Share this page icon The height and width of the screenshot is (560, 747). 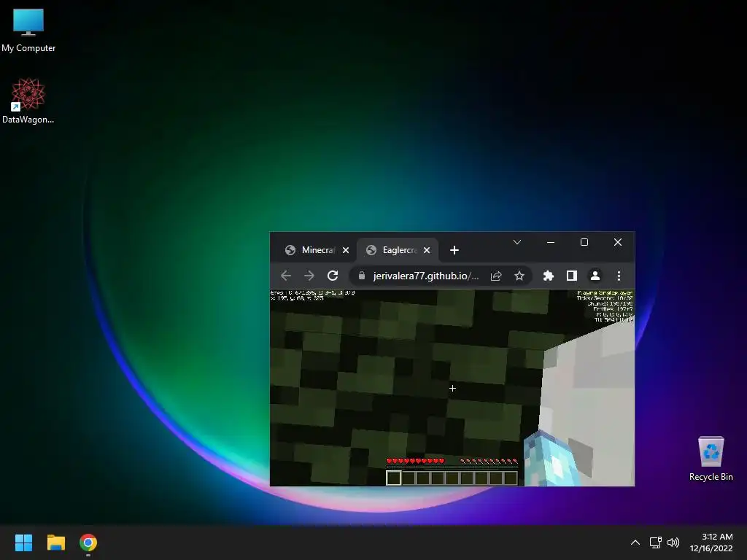[496, 276]
